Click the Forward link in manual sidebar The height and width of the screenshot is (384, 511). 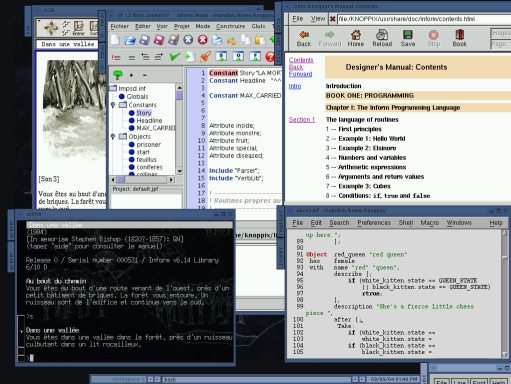[300, 74]
